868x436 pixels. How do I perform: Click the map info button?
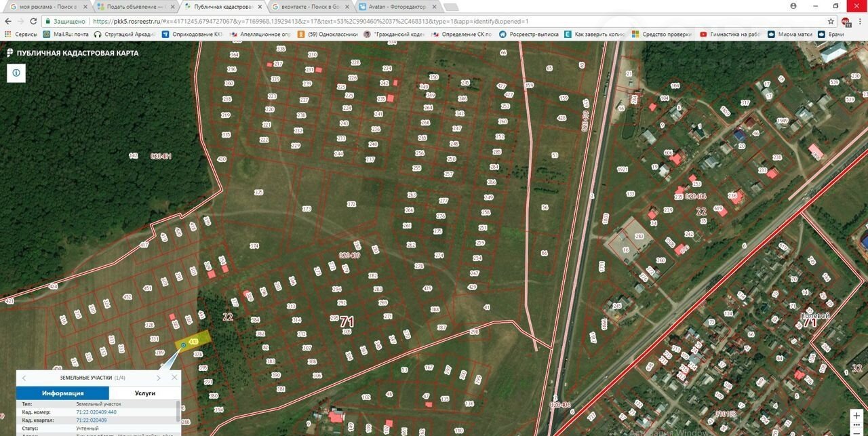(16, 73)
